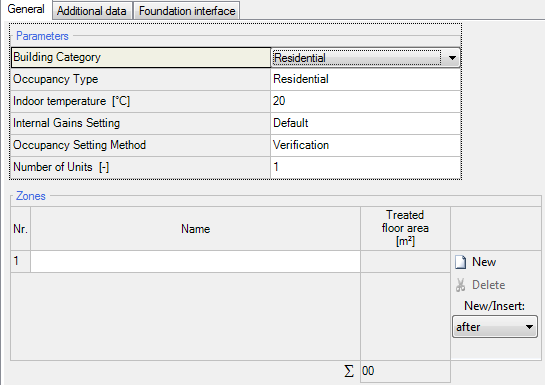Viewport: 545px width, 385px height.
Task: Click the Treated floor area cell of zone 1
Action: click(405, 261)
